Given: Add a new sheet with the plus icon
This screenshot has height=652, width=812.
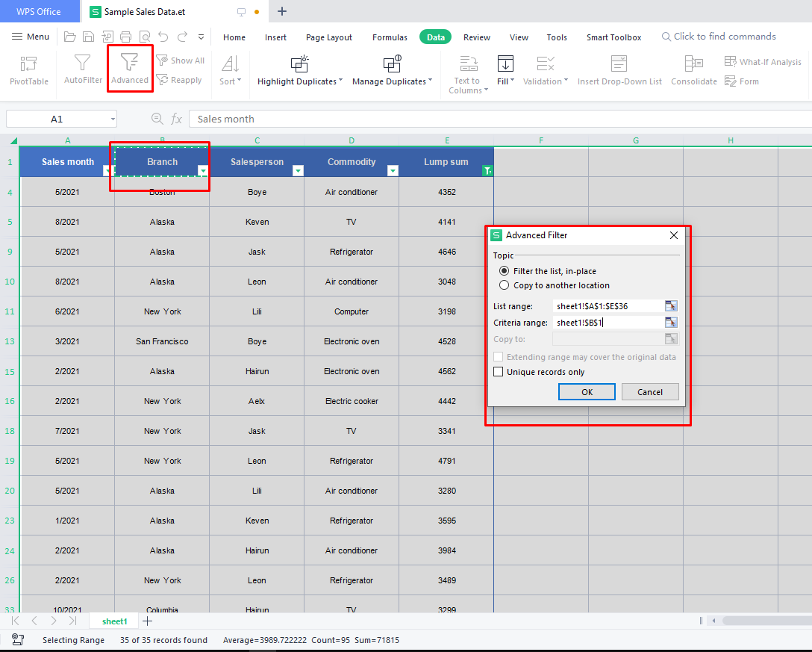Looking at the screenshot, I should (x=148, y=621).
